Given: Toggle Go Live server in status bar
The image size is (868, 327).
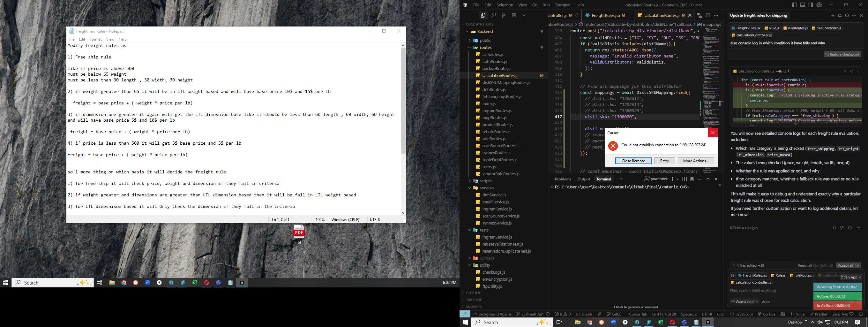Looking at the screenshot, I should (767, 314).
